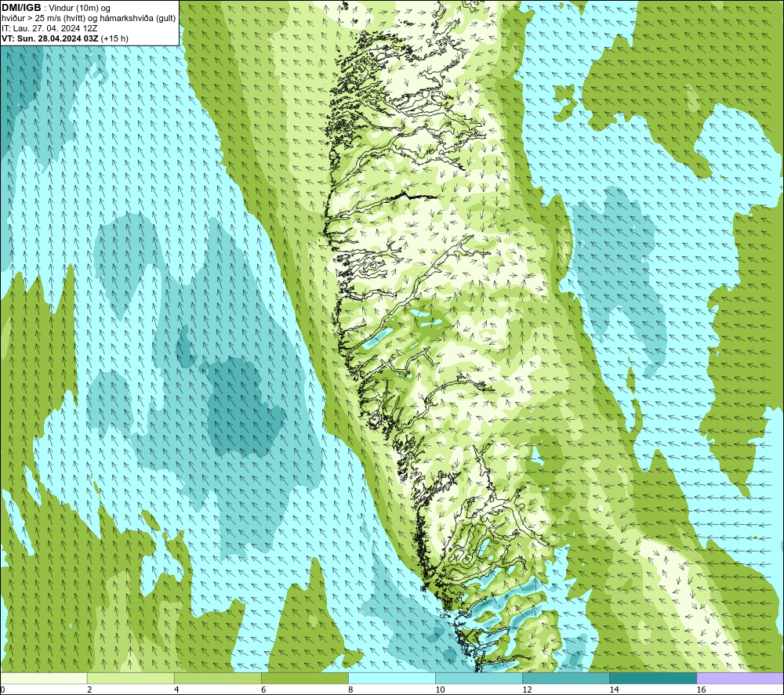
Task: Click the 12–14 m/s teal swatch
Action: coord(566,678)
